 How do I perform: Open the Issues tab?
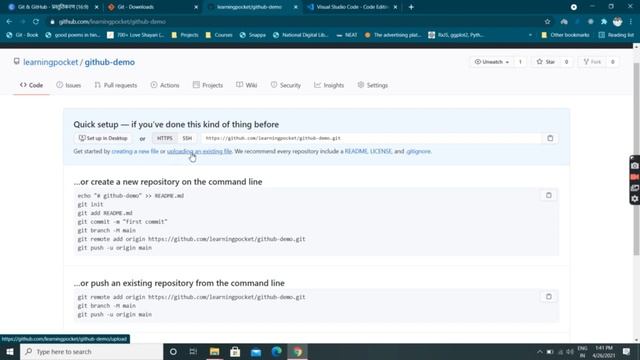click(x=69, y=85)
